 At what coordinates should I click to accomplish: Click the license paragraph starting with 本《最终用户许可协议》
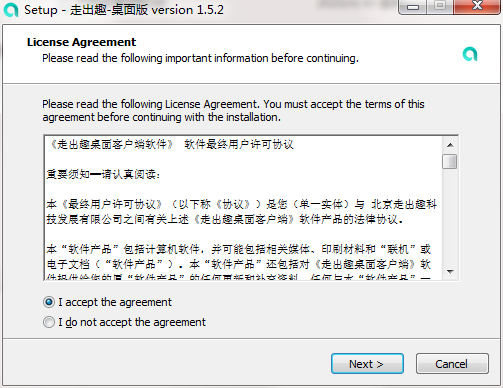pyautogui.click(x=241, y=212)
